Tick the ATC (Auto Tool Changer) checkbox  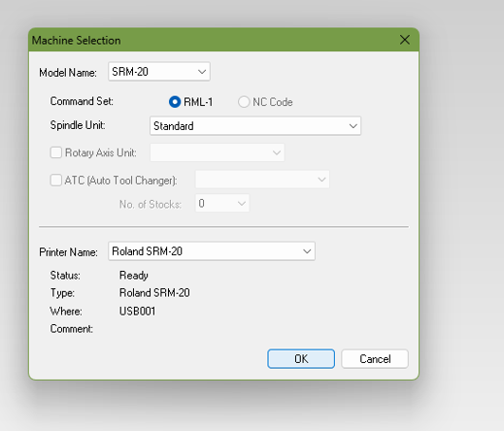click(56, 180)
